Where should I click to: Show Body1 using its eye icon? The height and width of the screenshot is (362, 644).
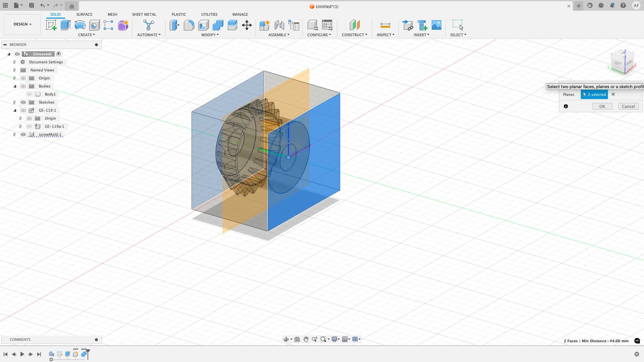tap(29, 94)
